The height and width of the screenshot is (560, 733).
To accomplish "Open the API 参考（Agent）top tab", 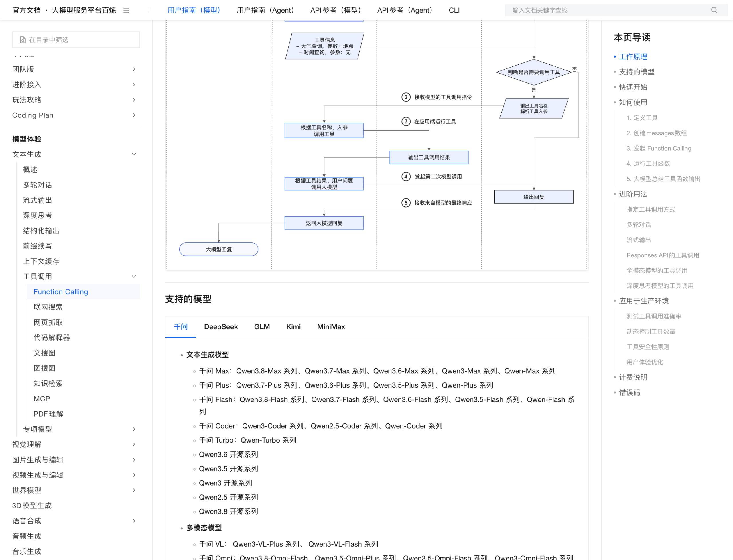I will [405, 10].
